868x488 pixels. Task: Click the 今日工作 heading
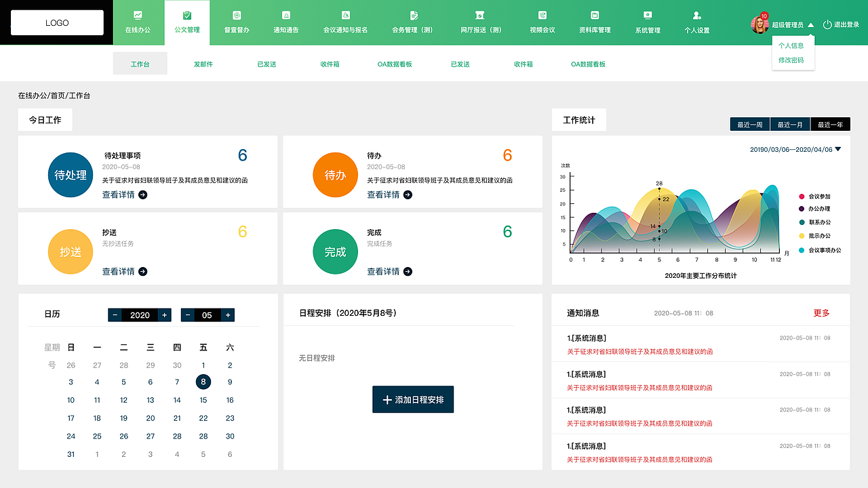pos(45,120)
